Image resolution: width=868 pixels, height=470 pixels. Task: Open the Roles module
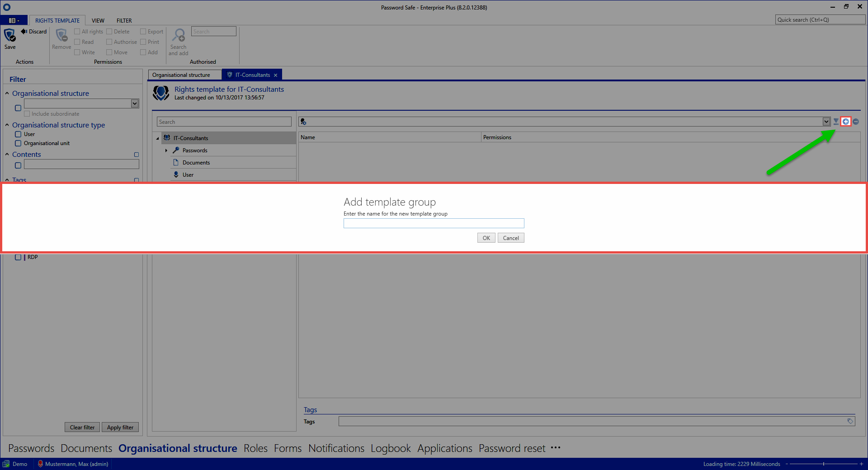(255, 448)
